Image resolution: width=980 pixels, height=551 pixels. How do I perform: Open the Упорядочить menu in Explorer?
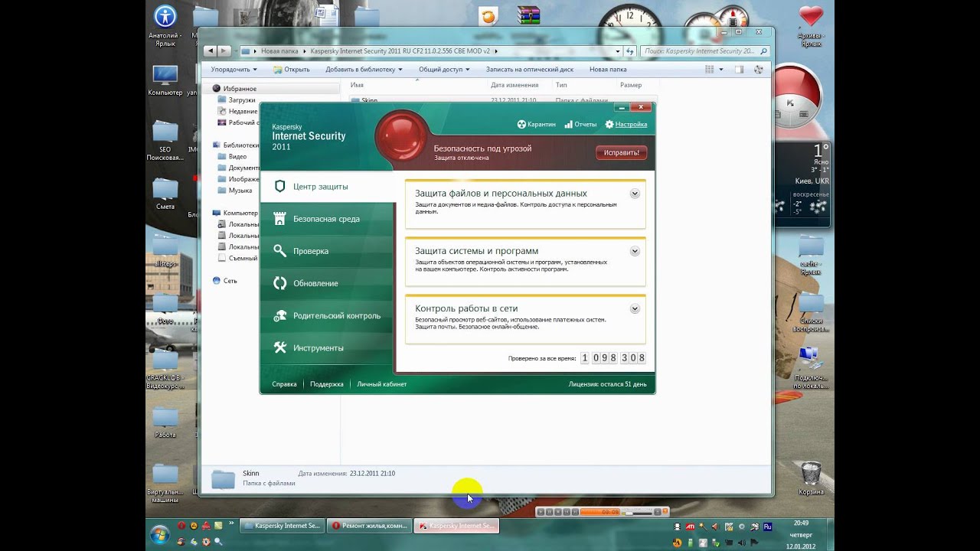(x=234, y=70)
